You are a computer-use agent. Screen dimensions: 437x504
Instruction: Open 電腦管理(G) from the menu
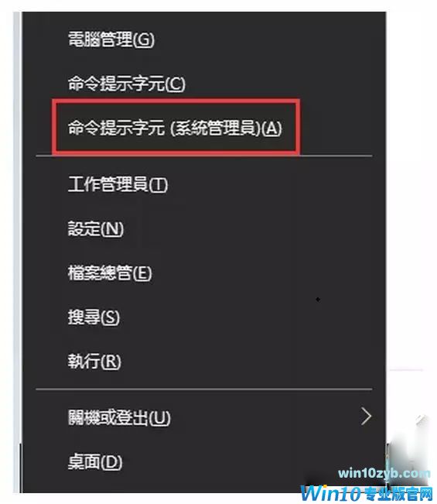(111, 39)
